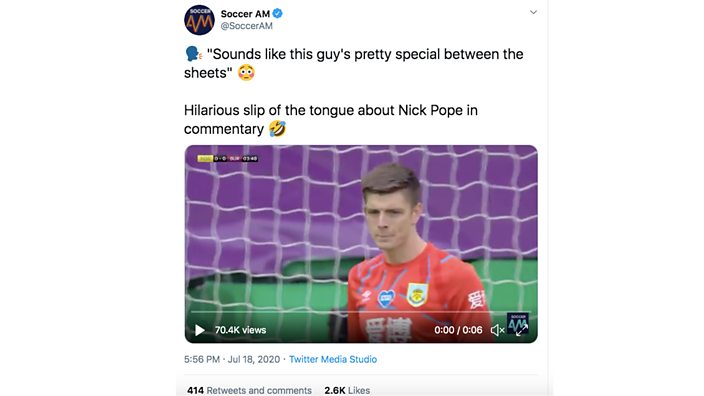
Task: Expand the video to fullscreen
Action: click(x=521, y=331)
